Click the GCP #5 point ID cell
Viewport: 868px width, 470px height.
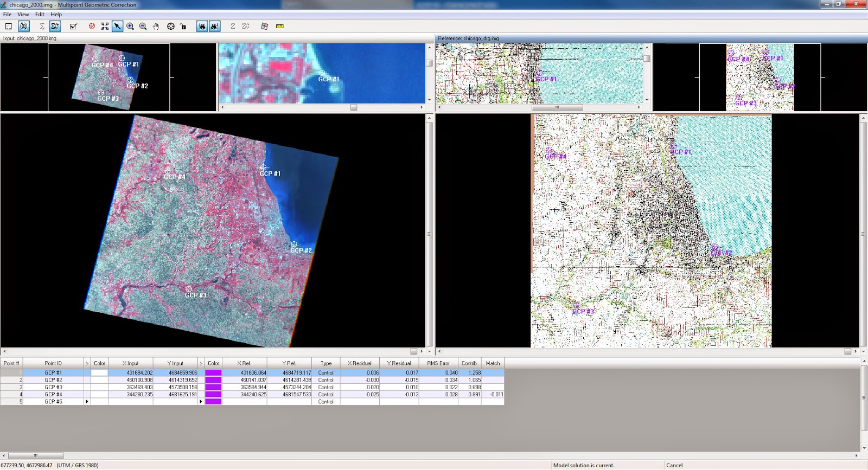53,402
